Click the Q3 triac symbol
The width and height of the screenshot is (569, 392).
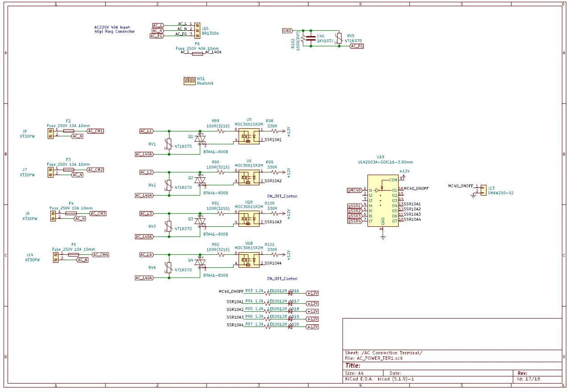click(x=200, y=221)
